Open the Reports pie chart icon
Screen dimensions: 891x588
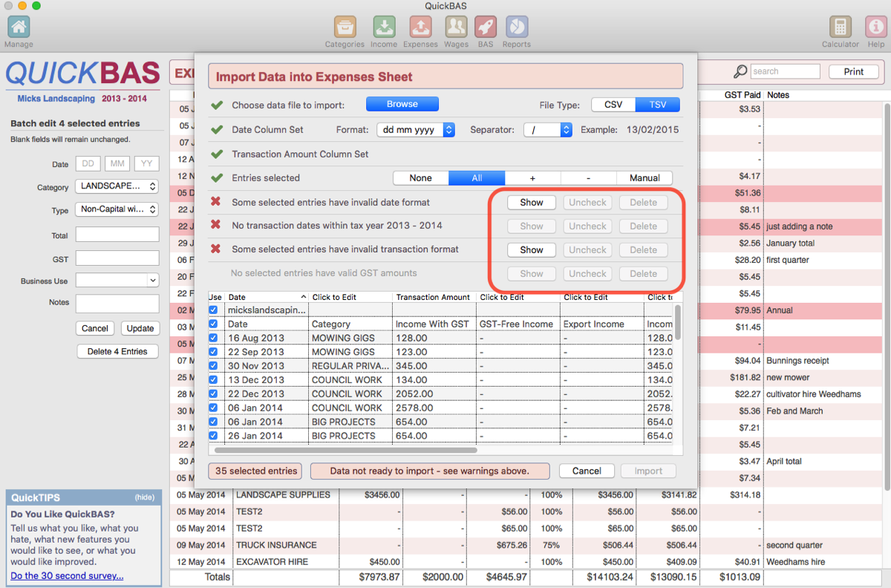[516, 27]
